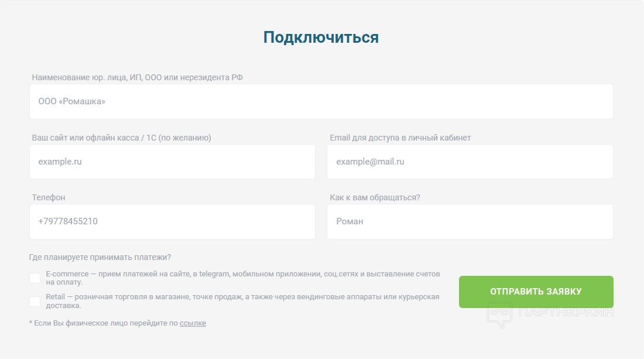The height and width of the screenshot is (359, 644).
Task: Click the Подключиться heading
Action: [x=321, y=37]
